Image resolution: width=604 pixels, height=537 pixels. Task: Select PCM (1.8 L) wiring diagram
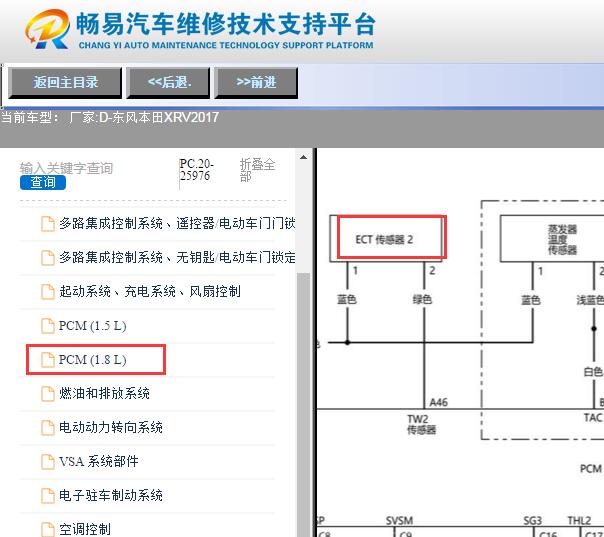pos(92,360)
